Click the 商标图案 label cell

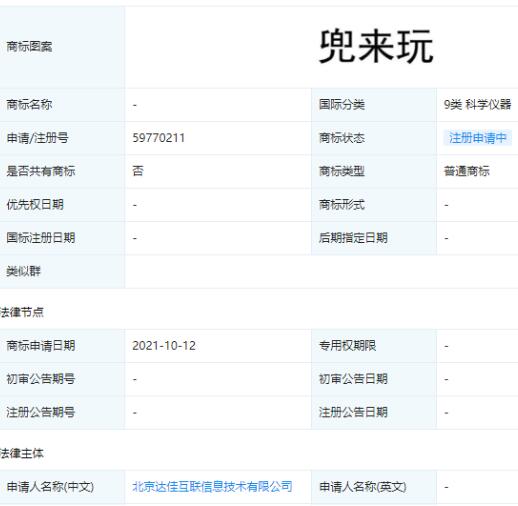[62, 47]
